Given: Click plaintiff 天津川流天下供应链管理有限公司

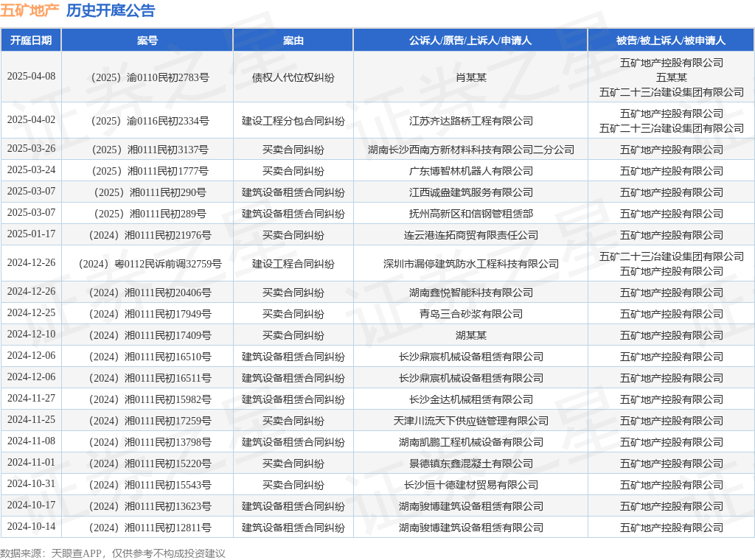Looking at the screenshot, I should [x=471, y=421].
